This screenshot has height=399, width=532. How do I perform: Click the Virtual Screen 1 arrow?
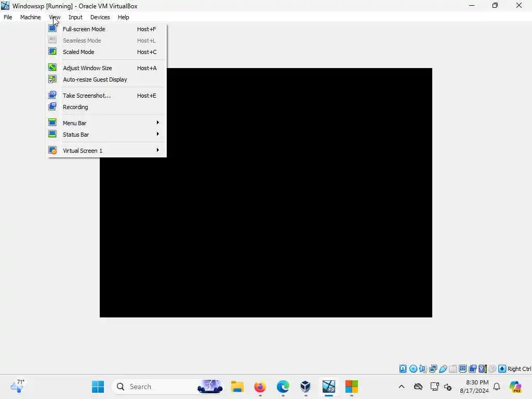point(158,150)
